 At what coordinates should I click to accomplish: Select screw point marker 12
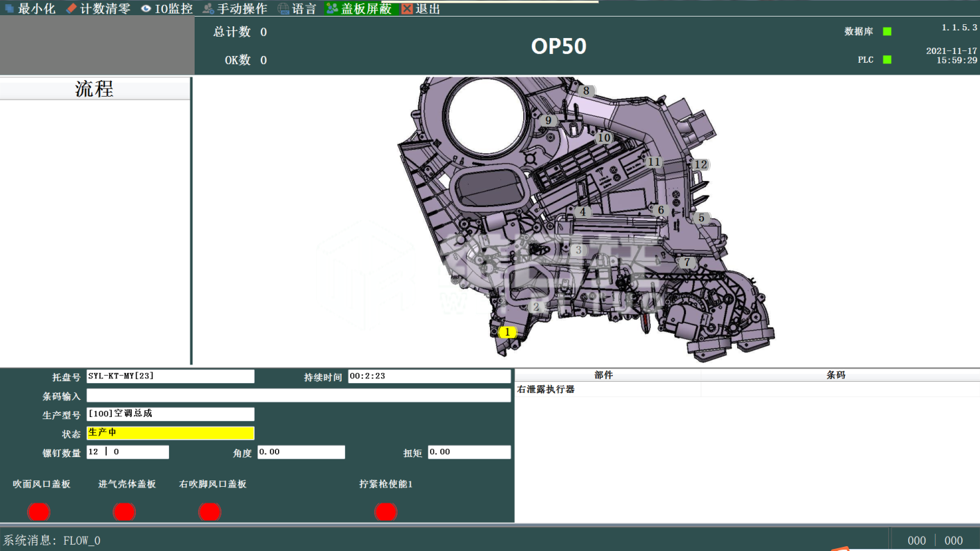[x=700, y=164]
